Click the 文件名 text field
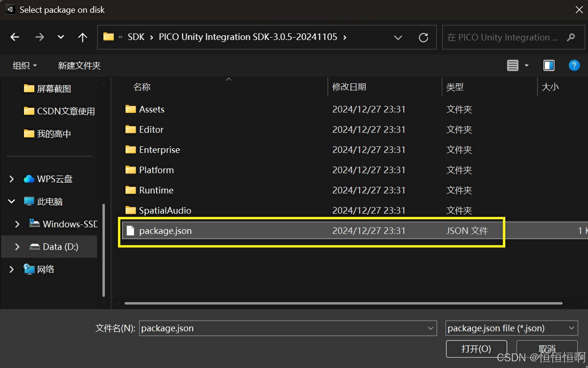This screenshot has height=368, width=588. pos(283,328)
